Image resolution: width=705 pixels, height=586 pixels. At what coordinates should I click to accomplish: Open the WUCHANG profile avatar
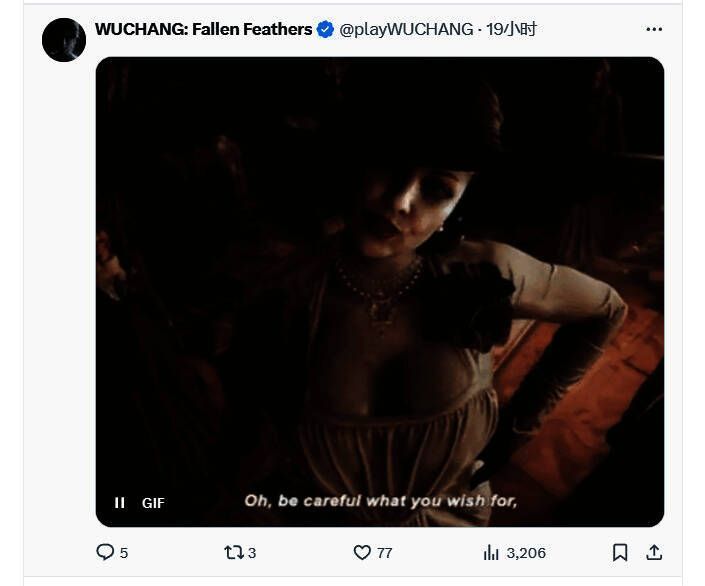[x=64, y=40]
